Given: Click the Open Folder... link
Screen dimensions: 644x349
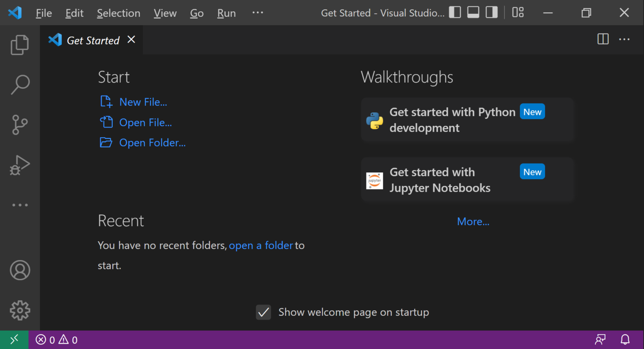Looking at the screenshot, I should tap(152, 143).
